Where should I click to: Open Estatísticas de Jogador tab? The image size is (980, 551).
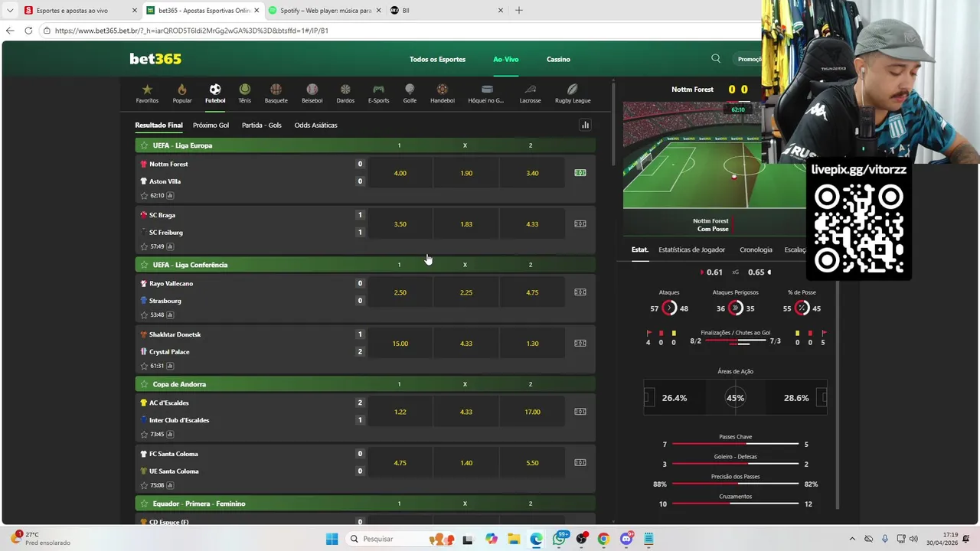[691, 249]
